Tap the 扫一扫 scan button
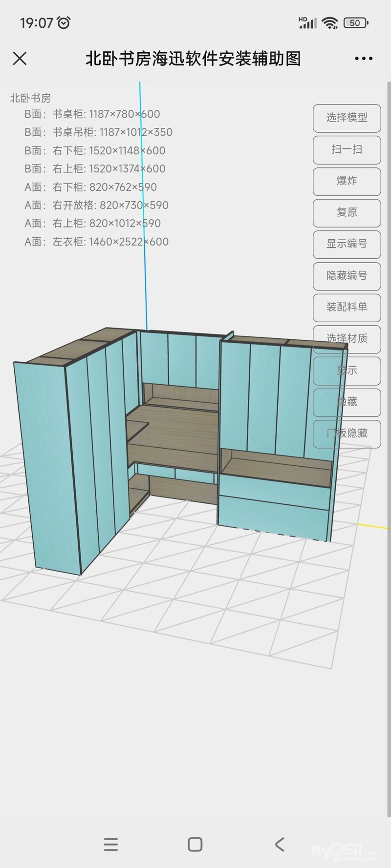 click(x=347, y=149)
